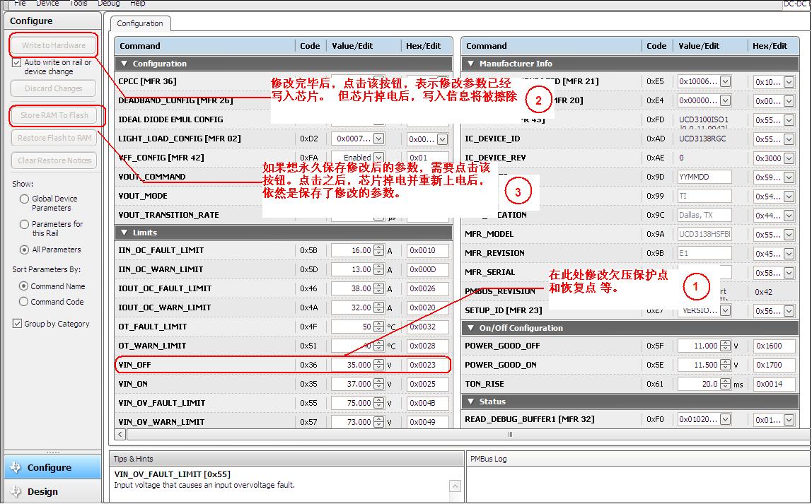This screenshot has width=812, height=504.
Task: Collapse the Limits category group
Action: click(124, 233)
